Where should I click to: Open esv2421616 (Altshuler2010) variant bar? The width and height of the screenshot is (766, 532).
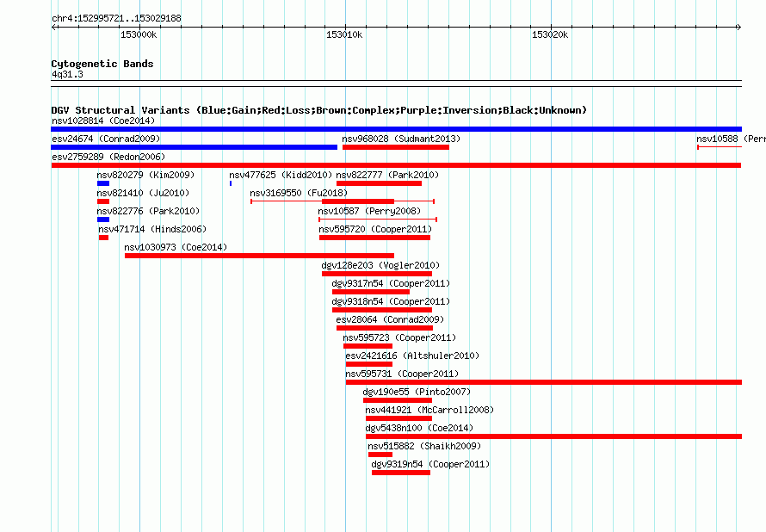coord(369,364)
